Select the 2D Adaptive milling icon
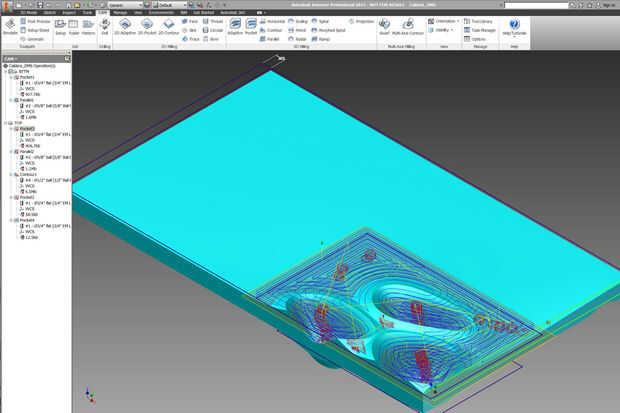 click(125, 25)
